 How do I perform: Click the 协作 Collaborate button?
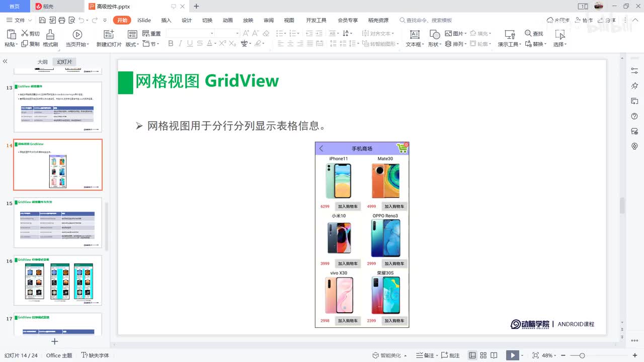584,20
